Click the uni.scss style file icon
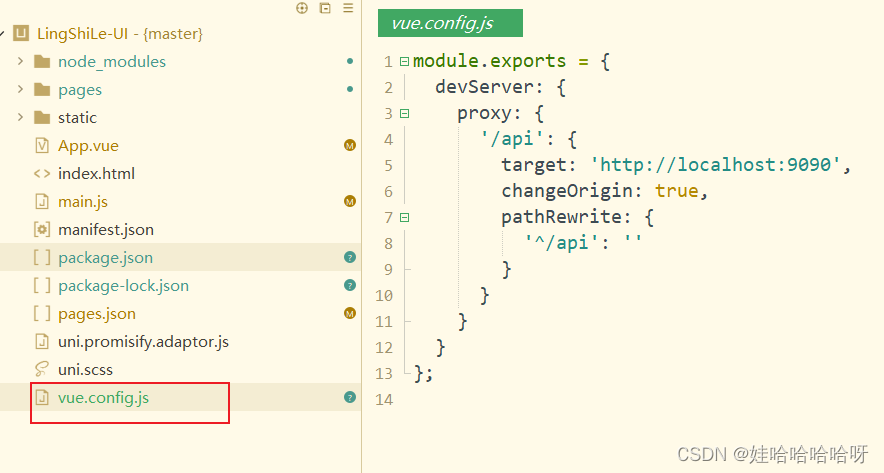 pyautogui.click(x=42, y=369)
